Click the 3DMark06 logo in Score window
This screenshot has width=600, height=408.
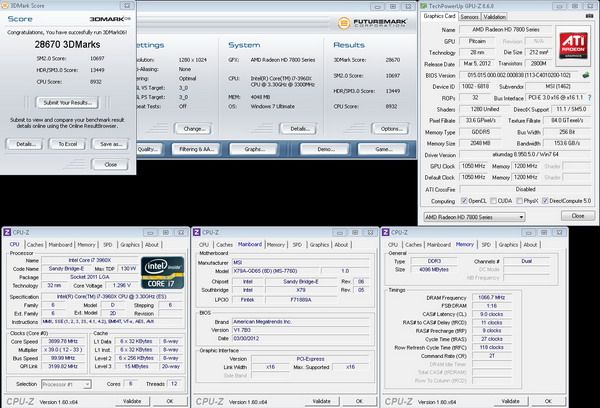tap(110, 19)
